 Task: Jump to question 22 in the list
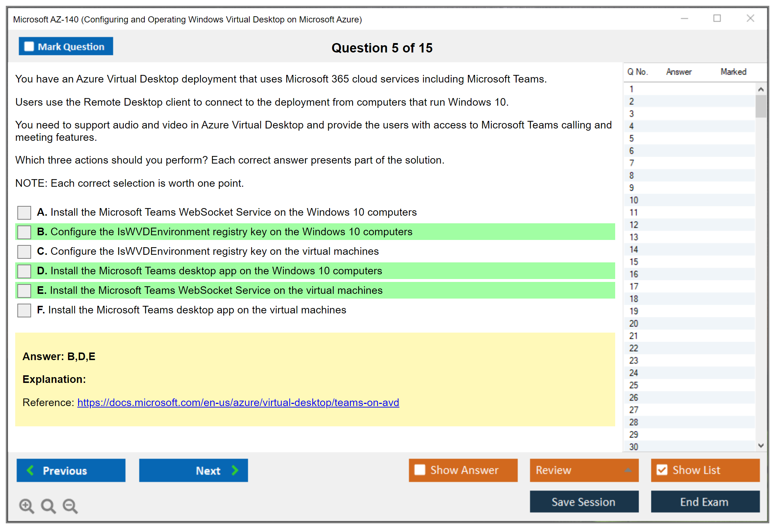pyautogui.click(x=634, y=348)
